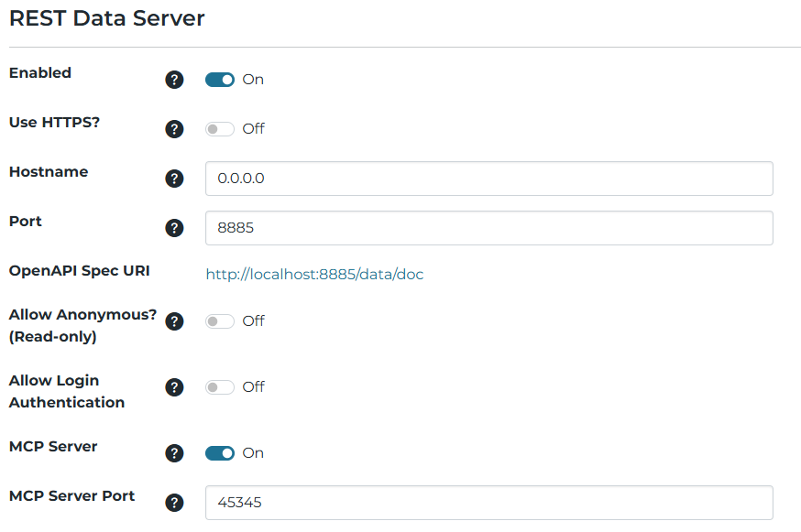Click the MCP Server Port label
801x532 pixels.
(72, 496)
